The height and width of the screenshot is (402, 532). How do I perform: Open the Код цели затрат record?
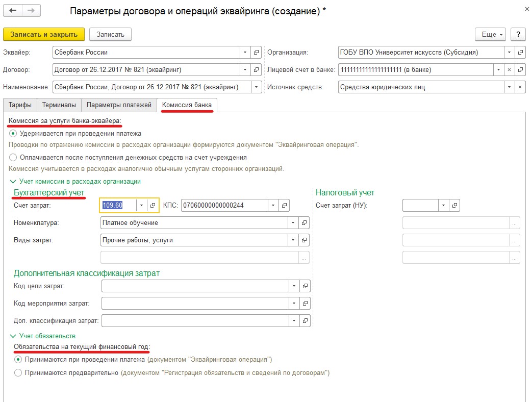(x=305, y=286)
